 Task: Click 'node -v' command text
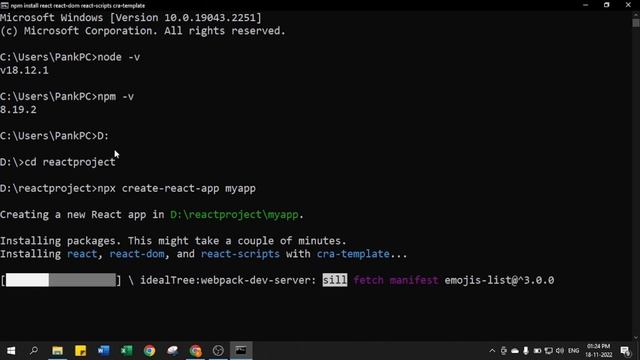tap(118, 58)
